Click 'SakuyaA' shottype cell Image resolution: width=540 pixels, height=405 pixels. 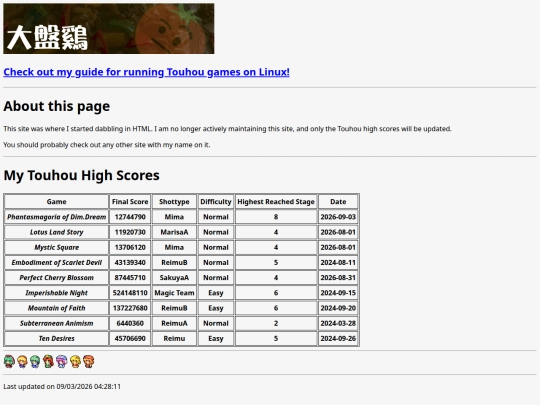[174, 278]
